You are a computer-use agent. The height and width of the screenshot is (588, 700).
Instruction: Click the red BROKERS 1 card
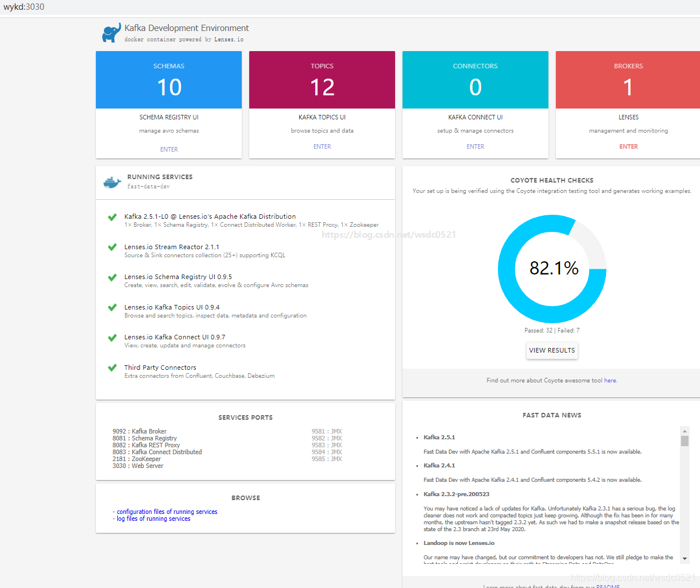(x=628, y=80)
